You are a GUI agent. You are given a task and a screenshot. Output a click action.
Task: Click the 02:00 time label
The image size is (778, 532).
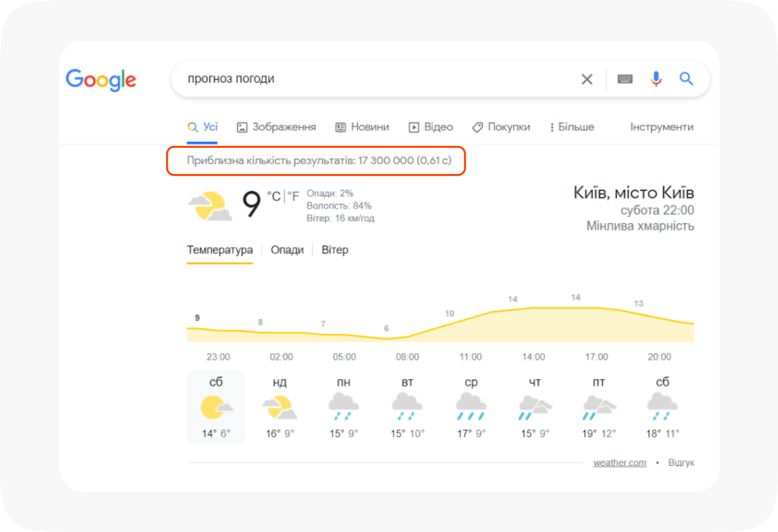tap(281, 357)
